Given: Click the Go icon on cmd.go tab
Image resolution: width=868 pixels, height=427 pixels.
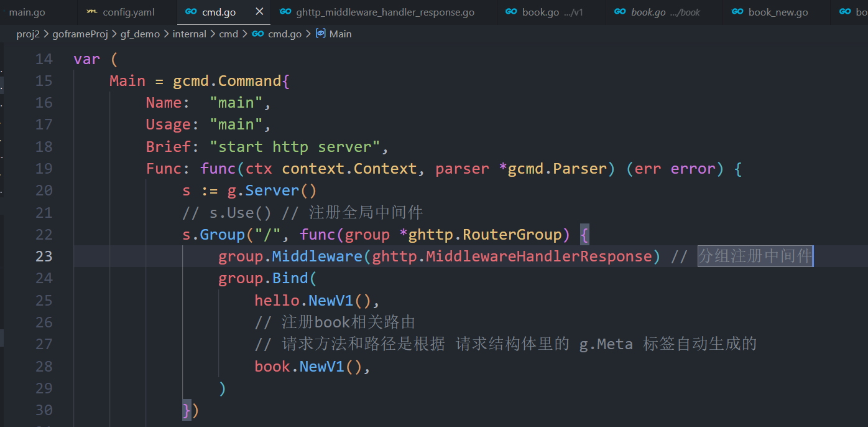Looking at the screenshot, I should click(192, 12).
